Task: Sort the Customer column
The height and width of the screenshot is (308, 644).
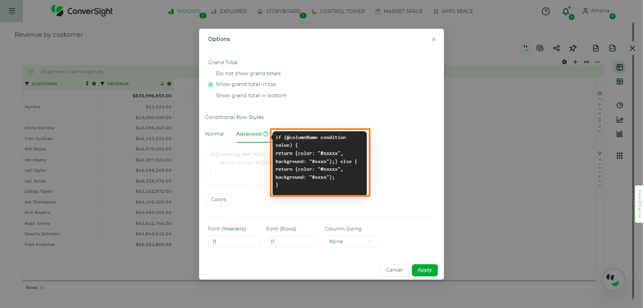Action: [87, 84]
